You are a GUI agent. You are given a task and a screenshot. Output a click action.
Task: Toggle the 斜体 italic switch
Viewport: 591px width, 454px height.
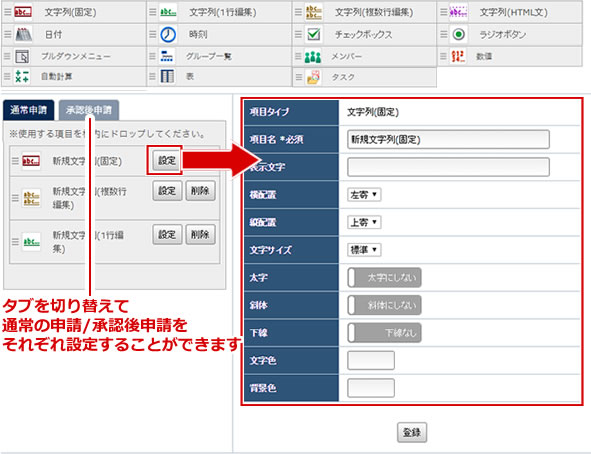coord(384,305)
